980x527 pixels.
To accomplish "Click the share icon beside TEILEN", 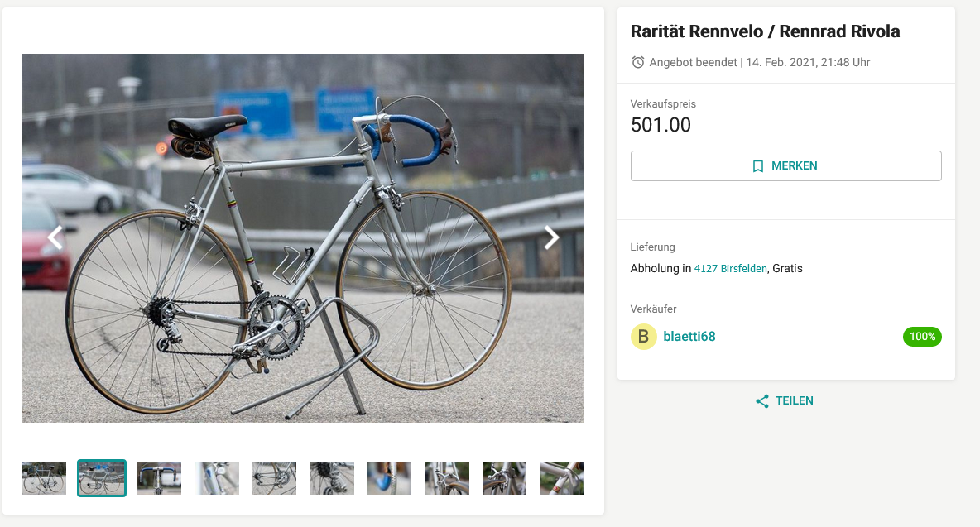I will (761, 401).
